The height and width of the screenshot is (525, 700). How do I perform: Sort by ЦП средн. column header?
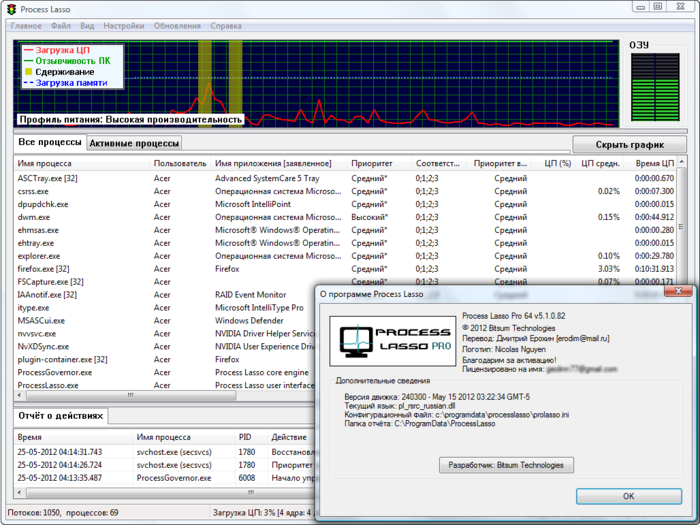click(x=600, y=163)
